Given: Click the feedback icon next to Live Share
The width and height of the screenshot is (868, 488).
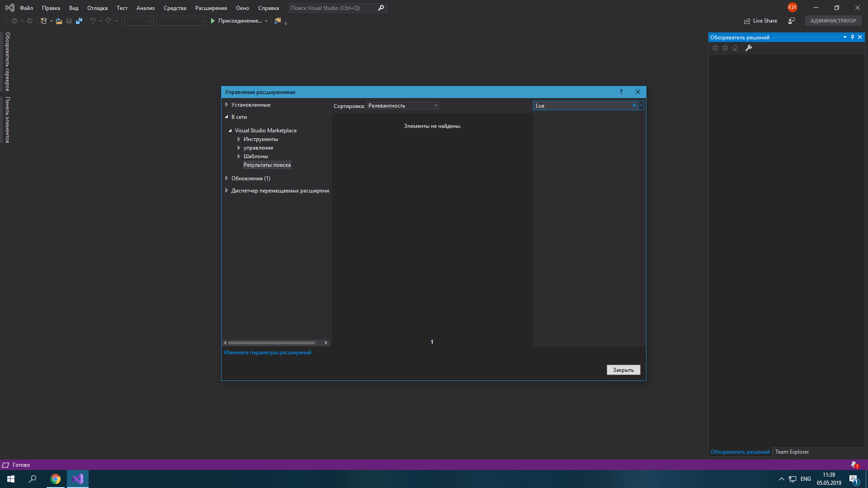Looking at the screenshot, I should point(791,21).
